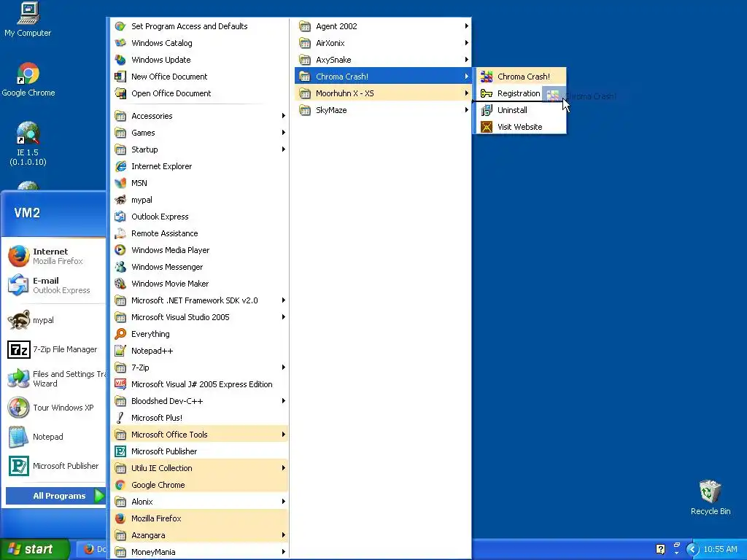The image size is (747, 560).
Task: Expand the Games folder
Action: 200,133
